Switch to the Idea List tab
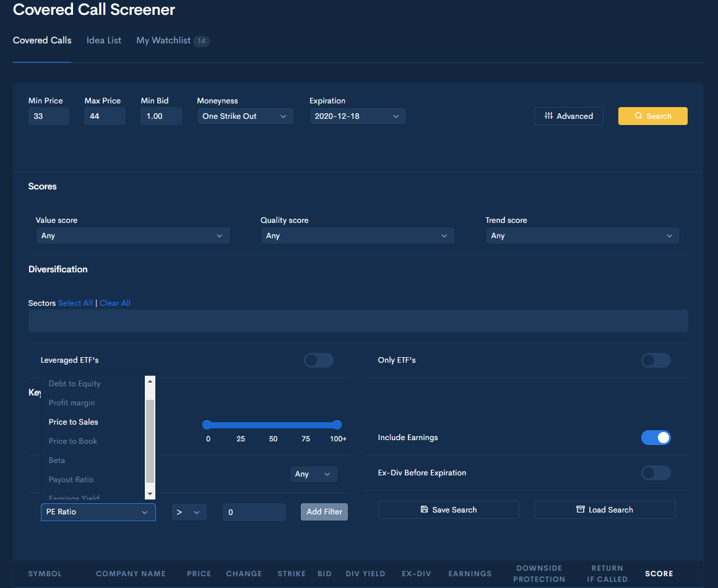The width and height of the screenshot is (718, 588). [103, 40]
